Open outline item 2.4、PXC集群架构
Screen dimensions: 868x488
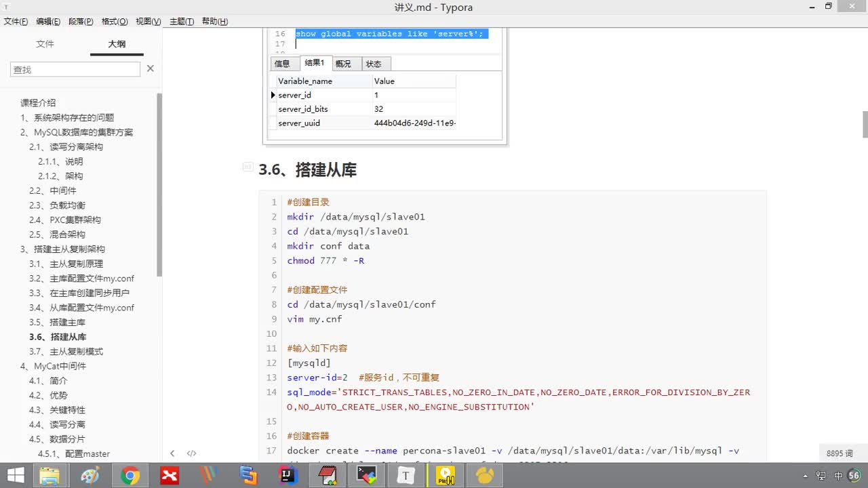(x=65, y=220)
